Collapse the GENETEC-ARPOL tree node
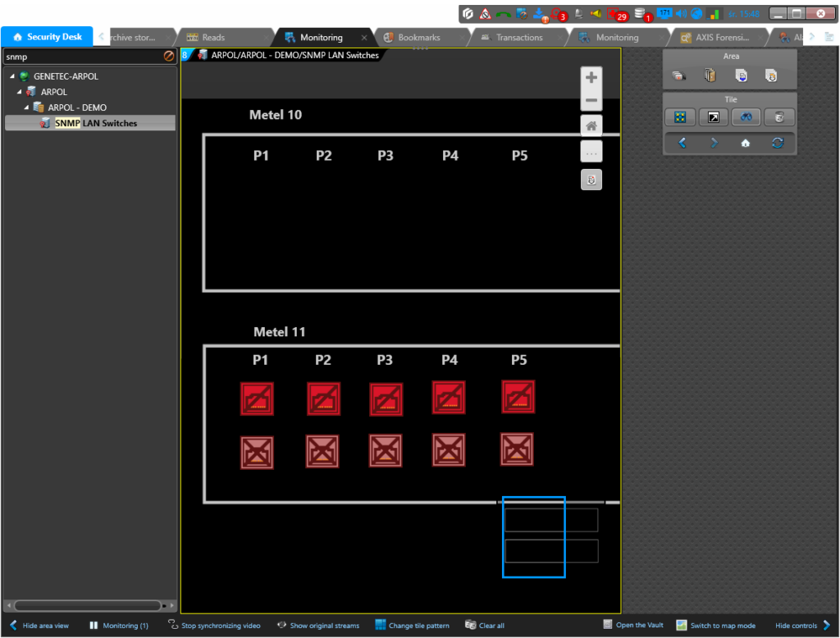This screenshot has height=638, width=840. click(12, 76)
